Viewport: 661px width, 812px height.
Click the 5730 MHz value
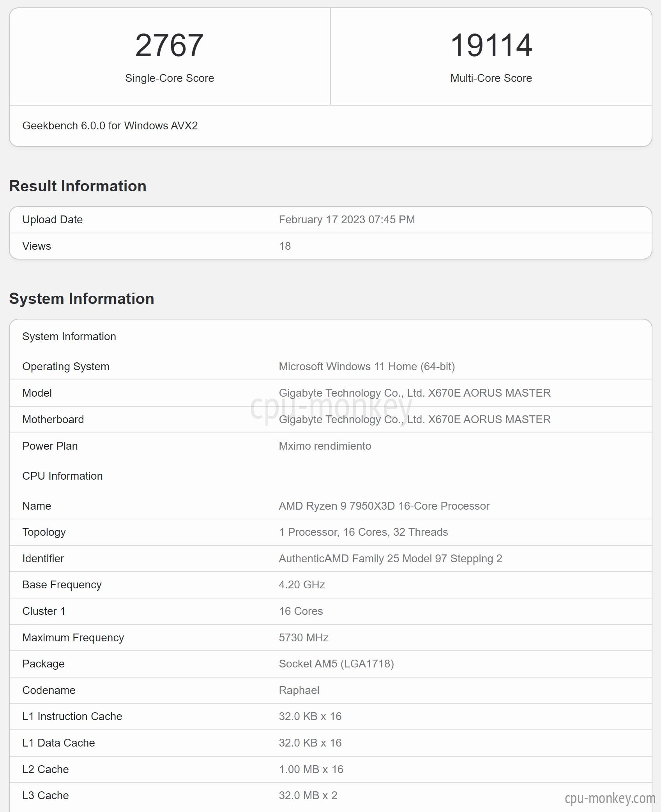pos(304,638)
